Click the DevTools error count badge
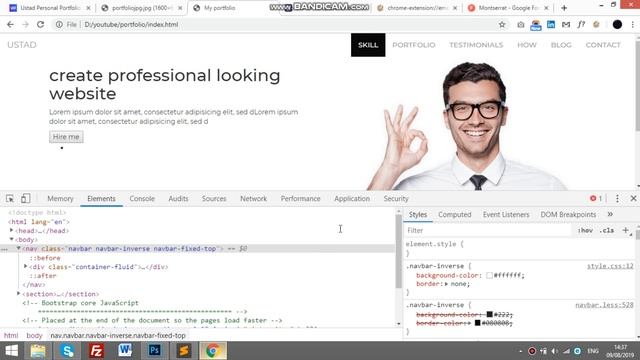The width and height of the screenshot is (640, 360). point(596,198)
